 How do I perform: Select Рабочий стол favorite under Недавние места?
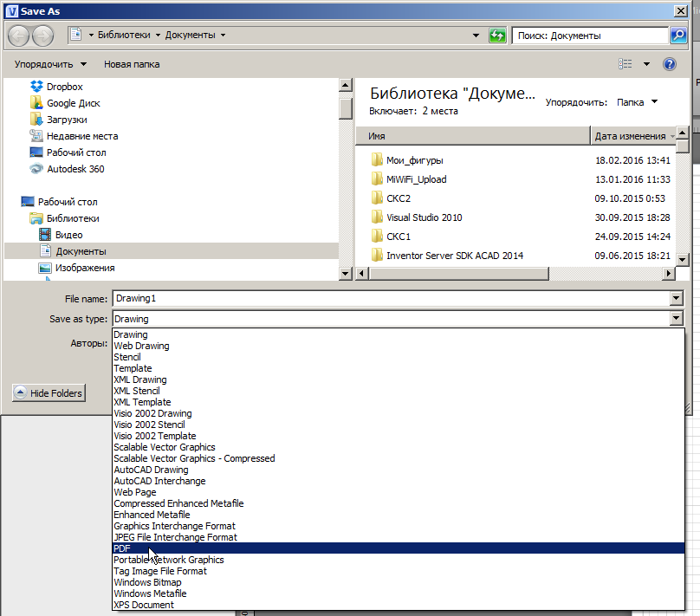pos(76,152)
